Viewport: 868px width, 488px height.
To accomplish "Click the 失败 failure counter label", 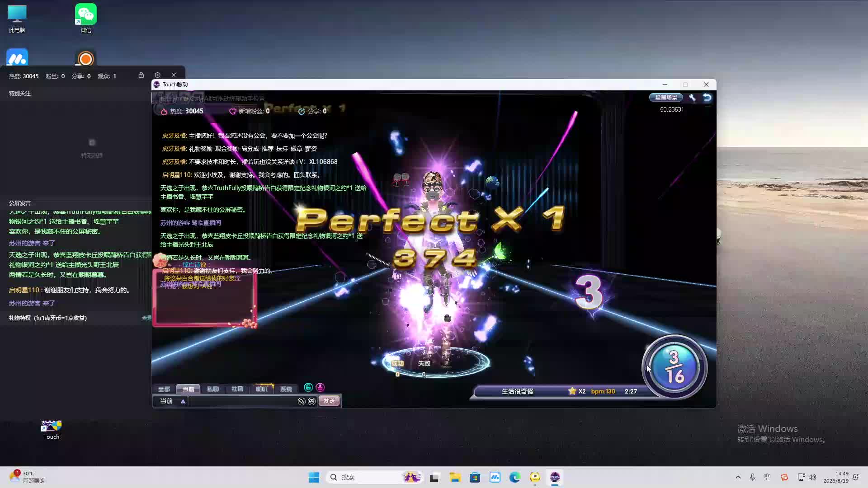I will (x=424, y=363).
